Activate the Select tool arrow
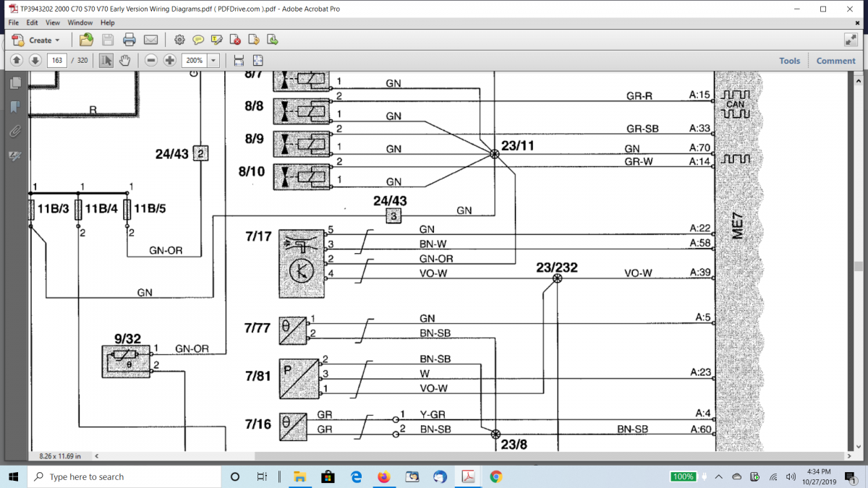Image resolution: width=868 pixels, height=488 pixels. pyautogui.click(x=106, y=61)
